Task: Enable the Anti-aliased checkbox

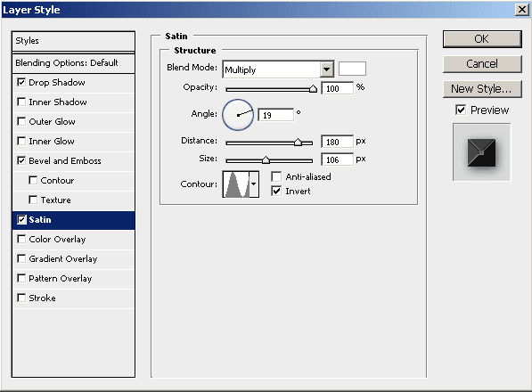Action: [276, 176]
